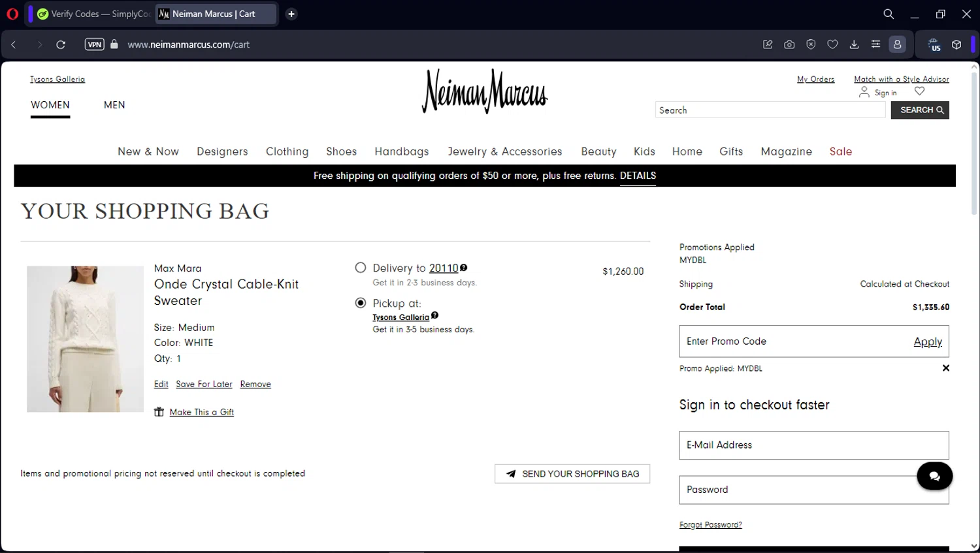
Task: Open the Jewelry & Accessories menu
Action: pyautogui.click(x=505, y=151)
